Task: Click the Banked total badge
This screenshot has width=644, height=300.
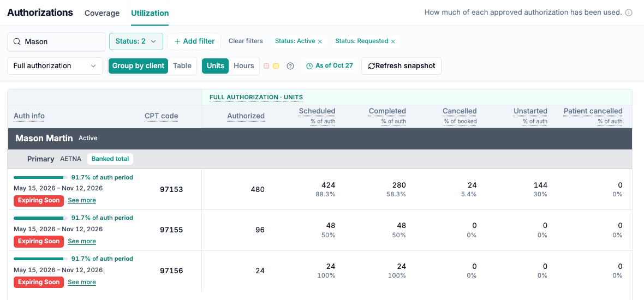Action: coord(110,159)
